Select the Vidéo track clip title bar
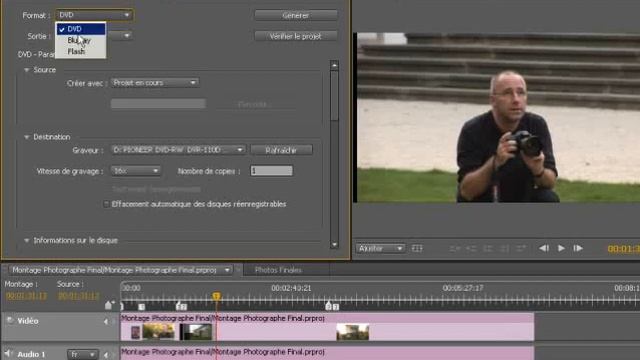Screen dimensions: 640x360 pos(327,318)
